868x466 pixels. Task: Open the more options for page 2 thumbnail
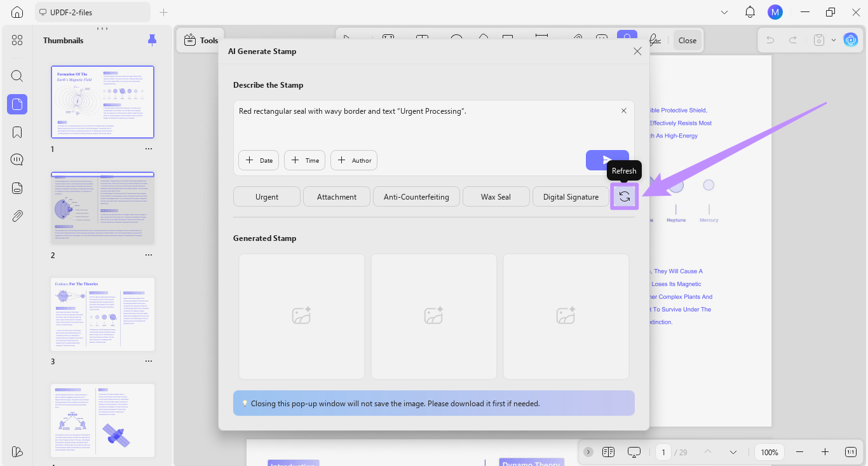pyautogui.click(x=149, y=255)
